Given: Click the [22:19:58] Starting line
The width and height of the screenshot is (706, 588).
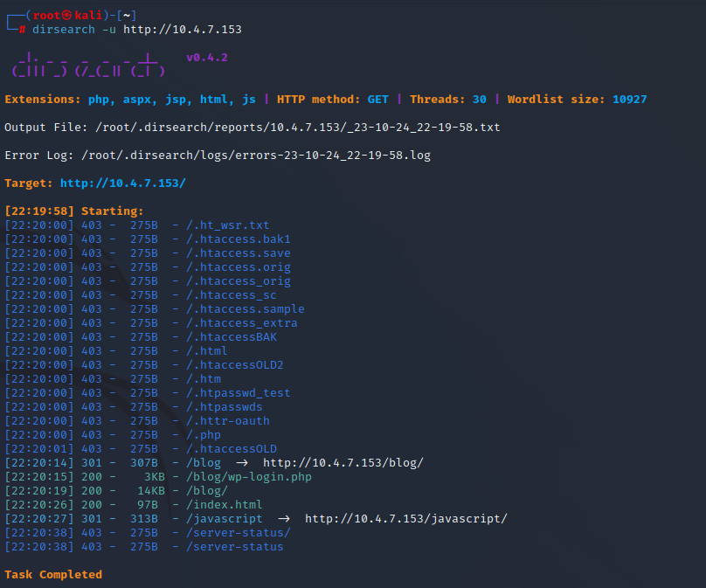Looking at the screenshot, I should 74,211.
